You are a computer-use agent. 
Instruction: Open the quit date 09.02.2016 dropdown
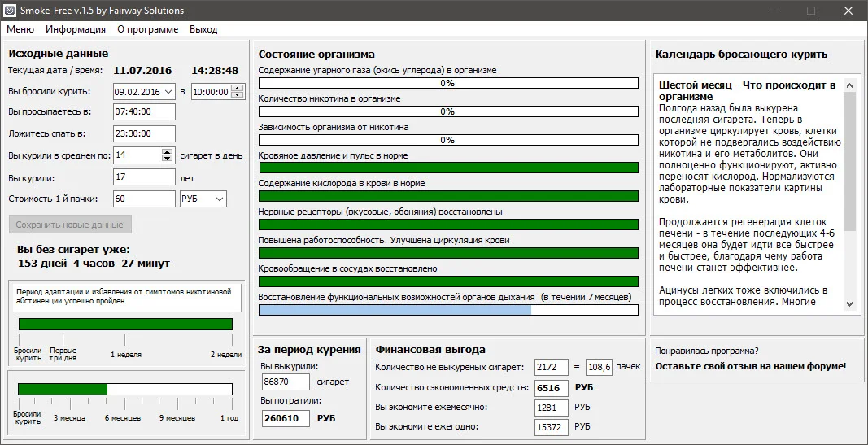point(168,92)
